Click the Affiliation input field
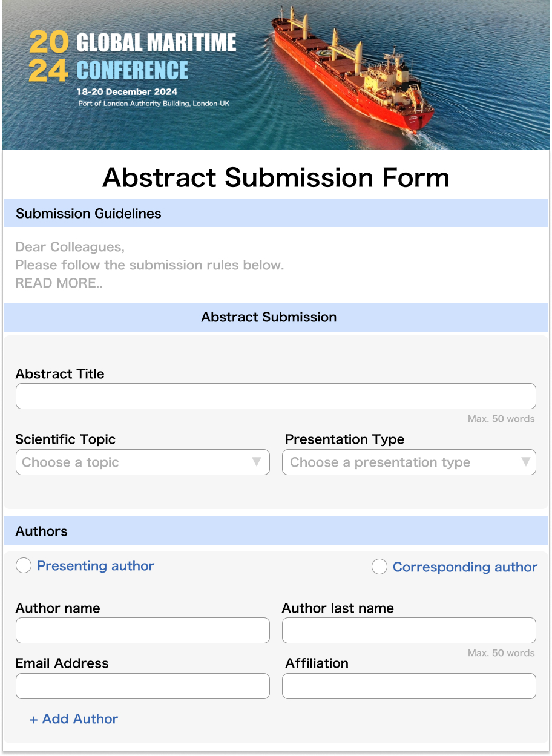The image size is (552, 756). (409, 686)
